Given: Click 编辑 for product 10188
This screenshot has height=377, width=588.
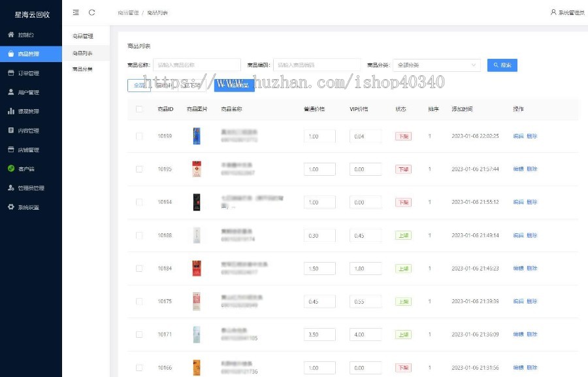Looking at the screenshot, I should pos(518,235).
